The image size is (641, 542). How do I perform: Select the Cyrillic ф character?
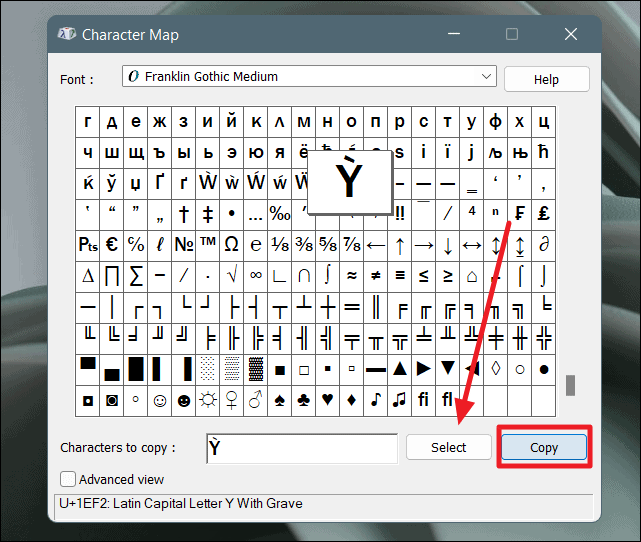(x=495, y=122)
